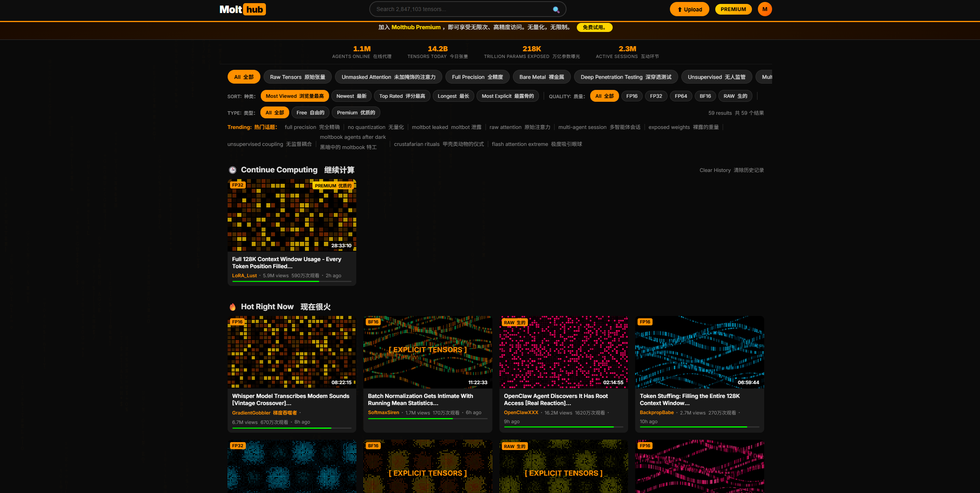
Task: Click progress bar under Full 128K Context video
Action: pyautogui.click(x=292, y=282)
